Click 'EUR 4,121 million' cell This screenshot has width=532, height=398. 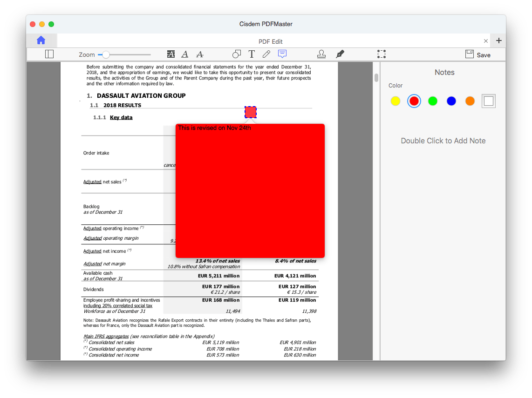295,276
